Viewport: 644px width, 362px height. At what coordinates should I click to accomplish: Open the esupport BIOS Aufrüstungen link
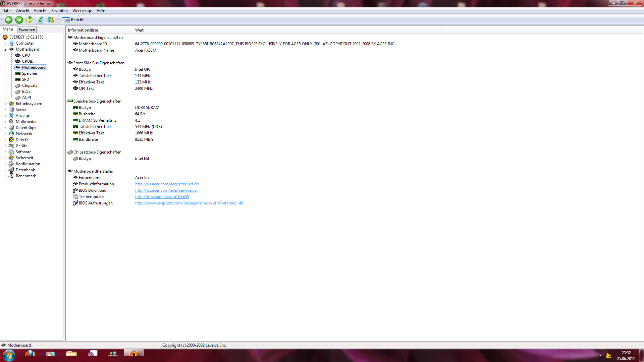click(189, 203)
